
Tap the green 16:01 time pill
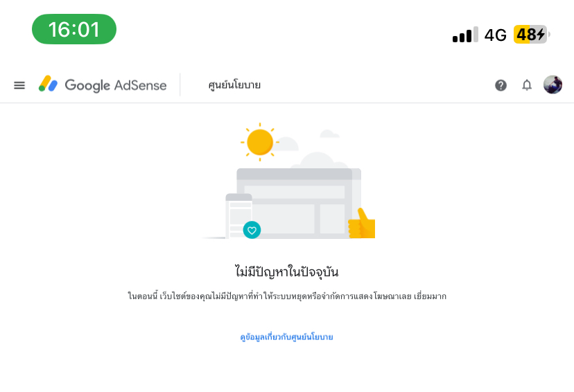click(74, 29)
